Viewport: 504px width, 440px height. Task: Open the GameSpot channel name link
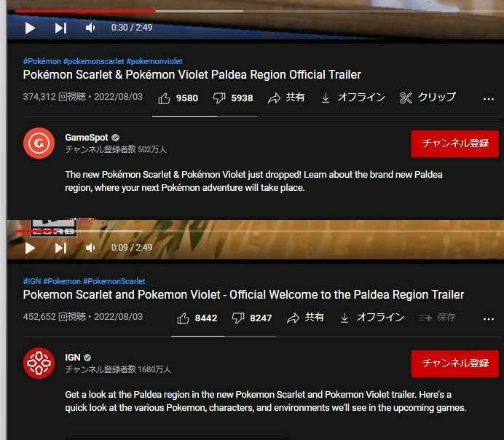coord(87,138)
